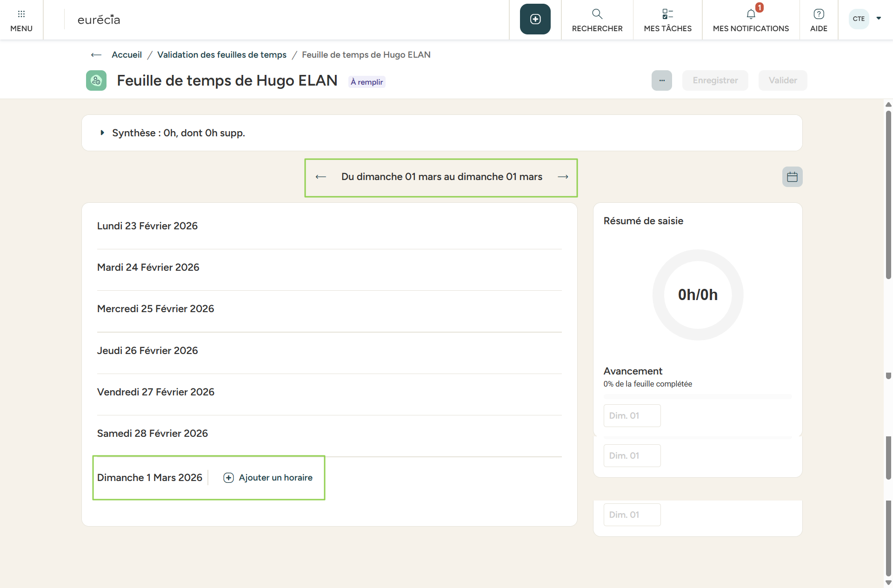The height and width of the screenshot is (588, 893).
Task: Go to Accueil breadcrumb link
Action: point(127,55)
